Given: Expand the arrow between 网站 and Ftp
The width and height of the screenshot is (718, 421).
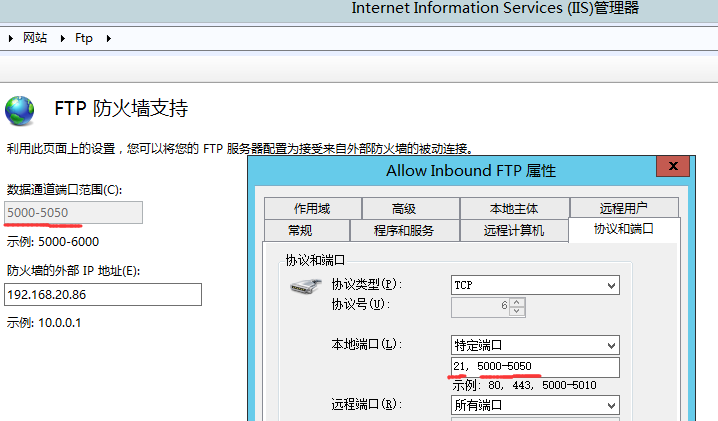Looking at the screenshot, I should 62,38.
